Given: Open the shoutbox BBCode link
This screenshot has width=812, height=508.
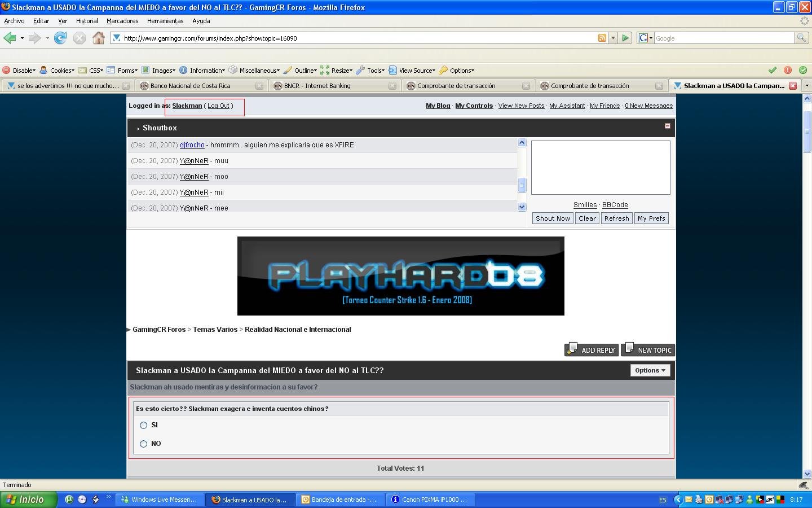Looking at the screenshot, I should coord(615,205).
